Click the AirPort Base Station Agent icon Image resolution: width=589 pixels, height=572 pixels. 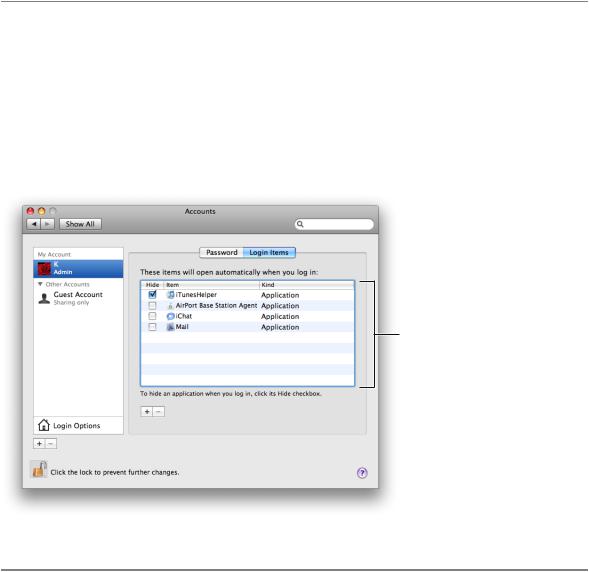(171, 306)
